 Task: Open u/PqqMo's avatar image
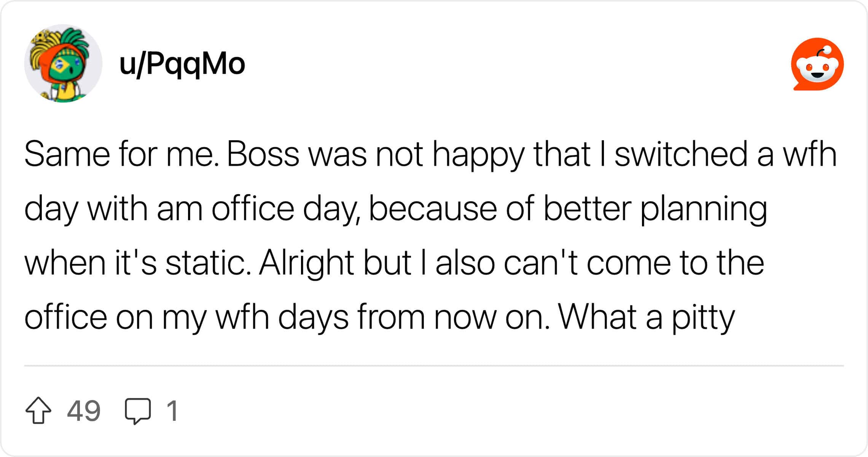[63, 63]
